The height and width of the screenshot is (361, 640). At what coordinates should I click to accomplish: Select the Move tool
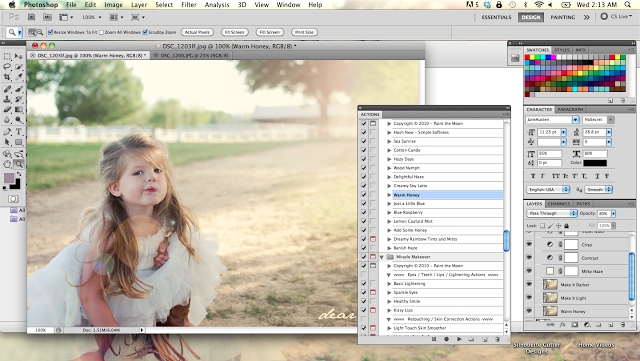pos(19,56)
